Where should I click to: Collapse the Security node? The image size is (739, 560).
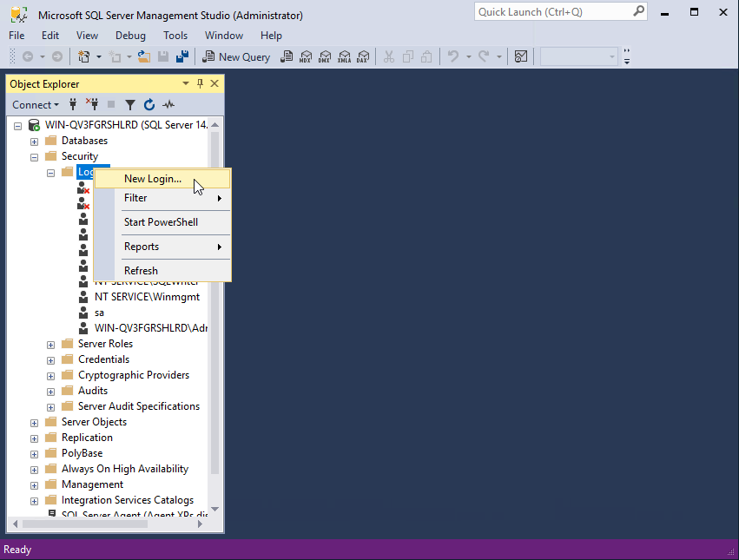pos(35,157)
